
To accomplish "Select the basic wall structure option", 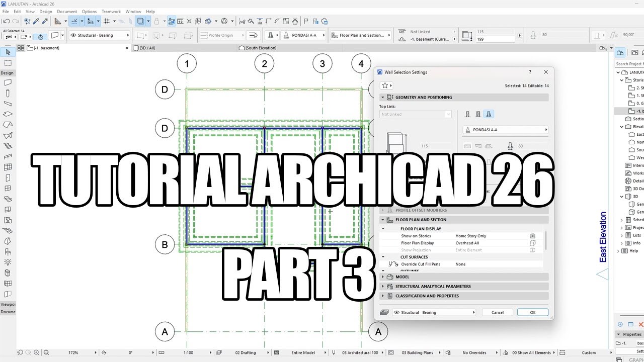I will 467,114.
